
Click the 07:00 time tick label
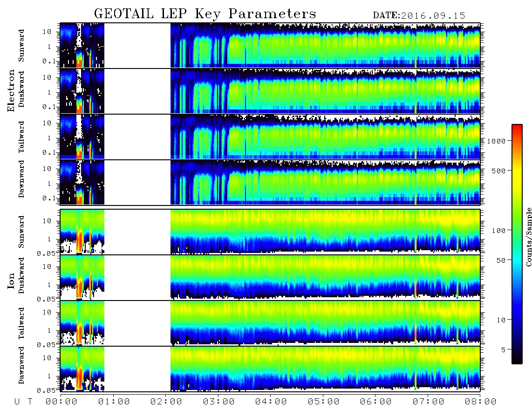coord(429,402)
